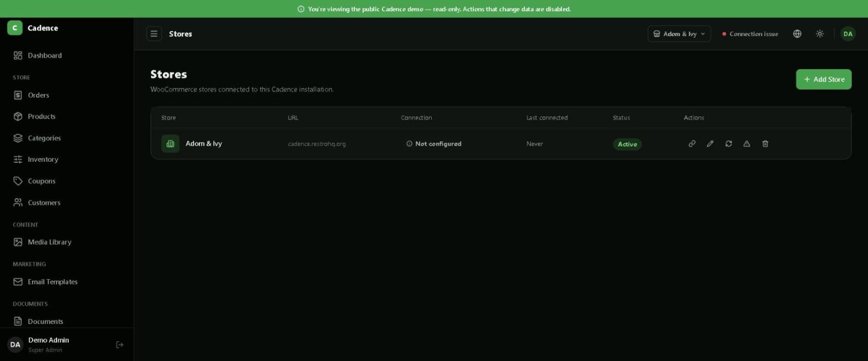Toggle light/dark theme sun icon
The width and height of the screenshot is (868, 361).
point(820,34)
